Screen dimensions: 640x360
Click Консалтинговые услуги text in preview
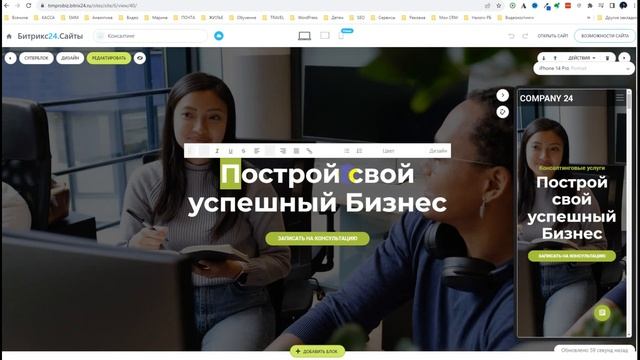pyautogui.click(x=572, y=168)
